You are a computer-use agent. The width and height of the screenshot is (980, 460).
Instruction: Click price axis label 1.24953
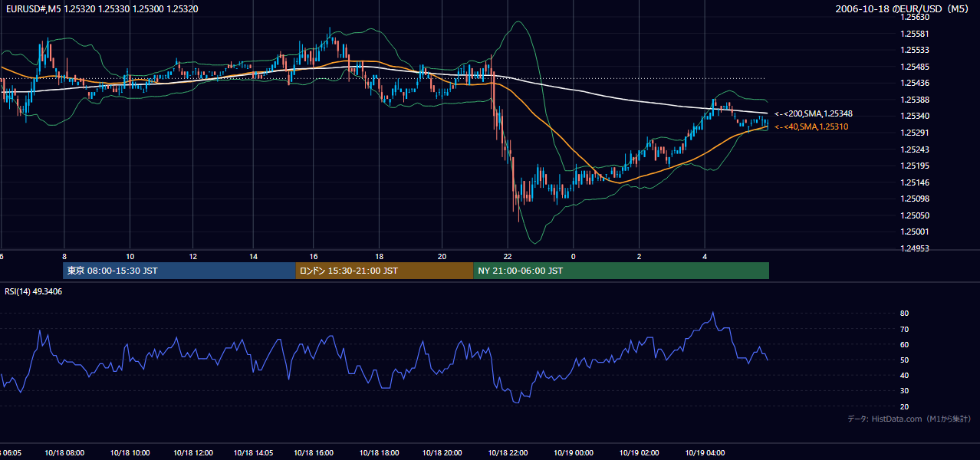[915, 248]
